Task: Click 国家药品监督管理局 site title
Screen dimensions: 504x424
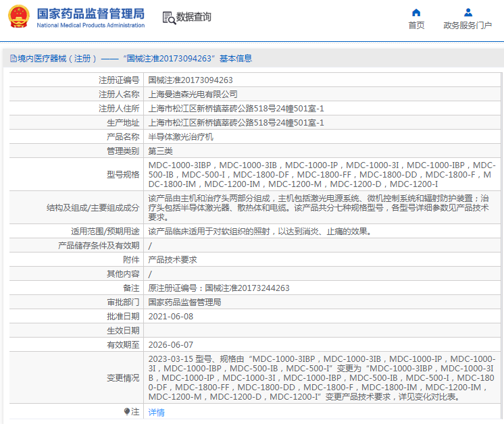Action: 91,14
